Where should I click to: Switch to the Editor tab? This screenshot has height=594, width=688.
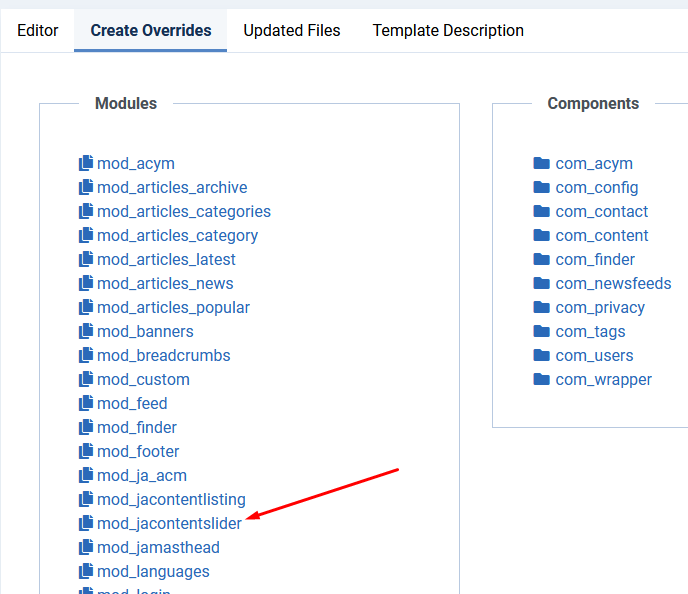pos(38,31)
